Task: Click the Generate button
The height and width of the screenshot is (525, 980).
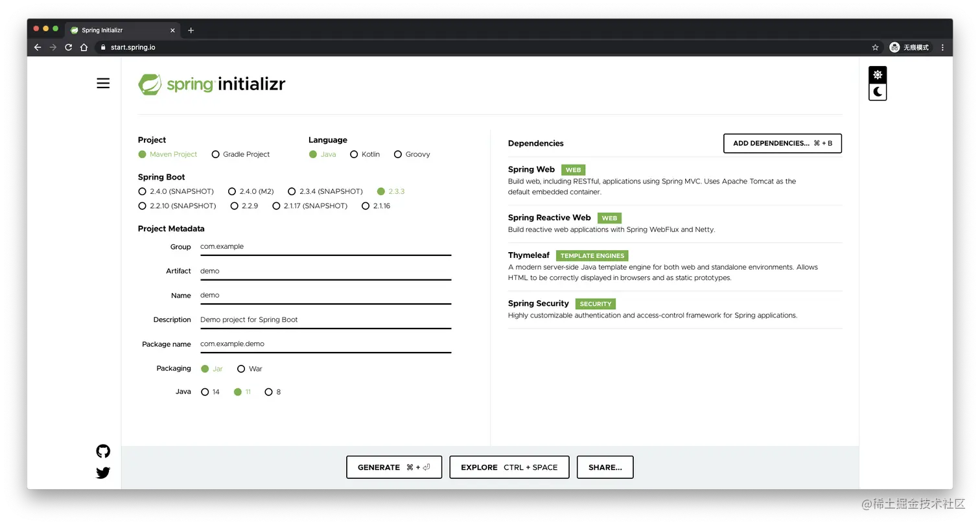Action: [394, 467]
